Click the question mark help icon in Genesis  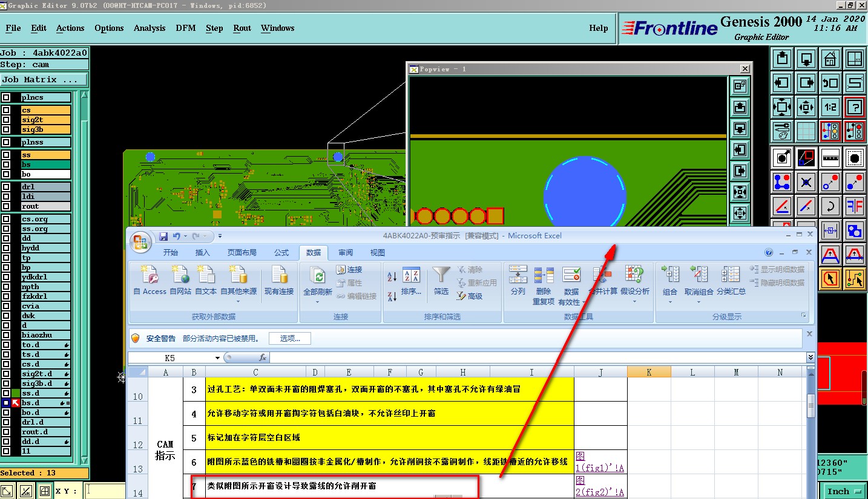(854, 108)
